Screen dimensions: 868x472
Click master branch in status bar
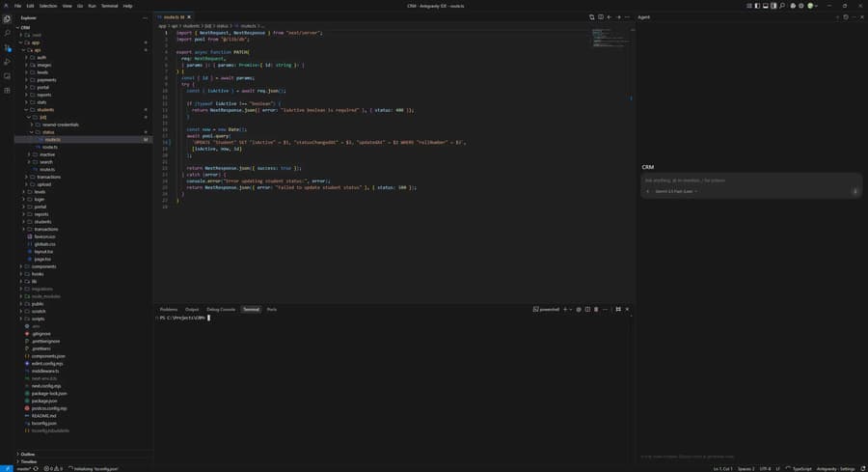point(24,469)
